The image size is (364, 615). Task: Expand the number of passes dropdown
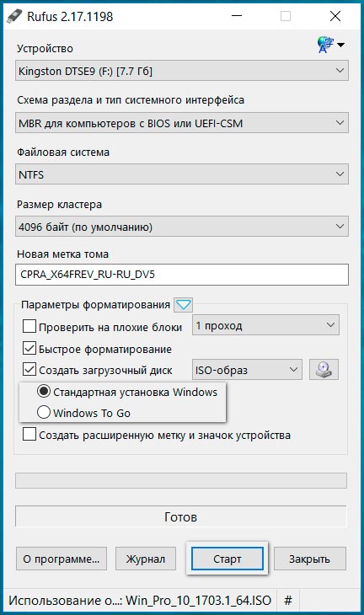tap(265, 325)
